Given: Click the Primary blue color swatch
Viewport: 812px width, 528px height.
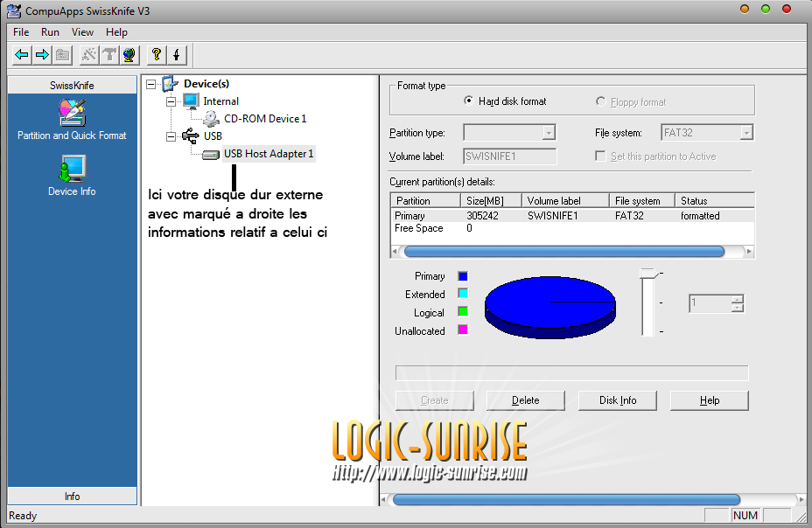Looking at the screenshot, I should click(463, 276).
